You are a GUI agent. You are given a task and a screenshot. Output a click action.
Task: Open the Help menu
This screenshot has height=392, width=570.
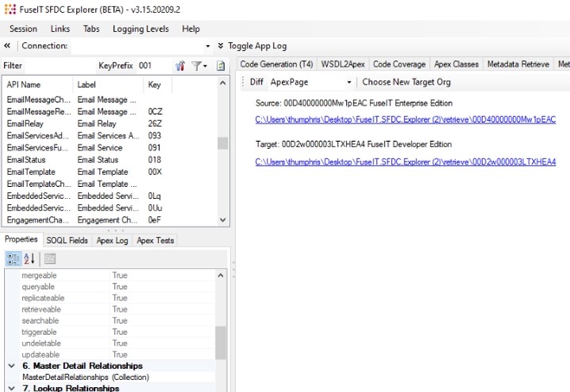tap(191, 29)
